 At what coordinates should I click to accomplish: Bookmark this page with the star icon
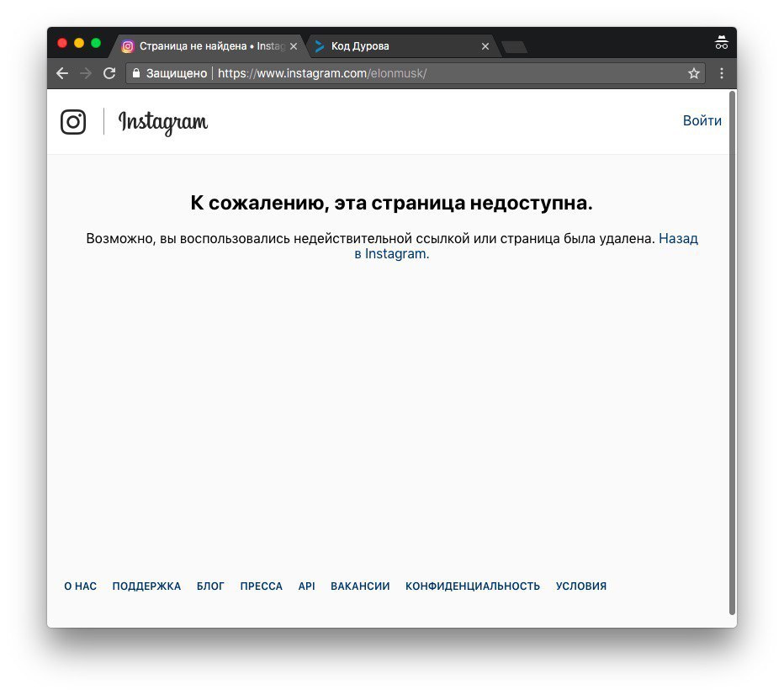click(693, 73)
